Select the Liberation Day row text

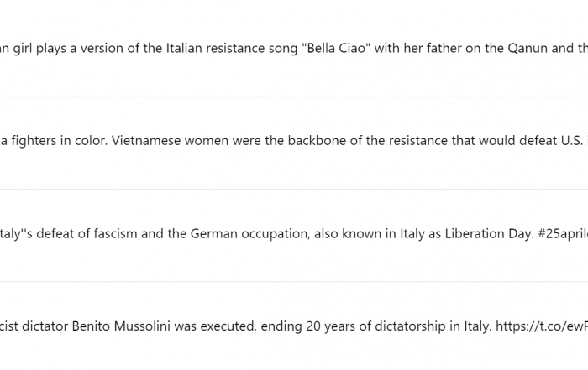[294, 234]
